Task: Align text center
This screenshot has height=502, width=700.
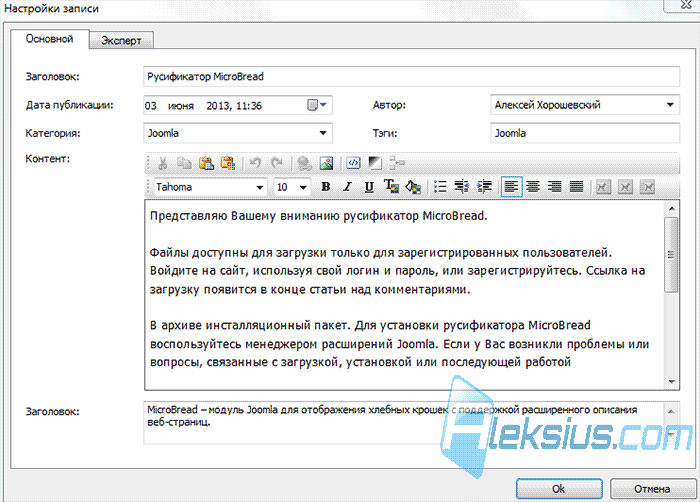Action: 533,187
